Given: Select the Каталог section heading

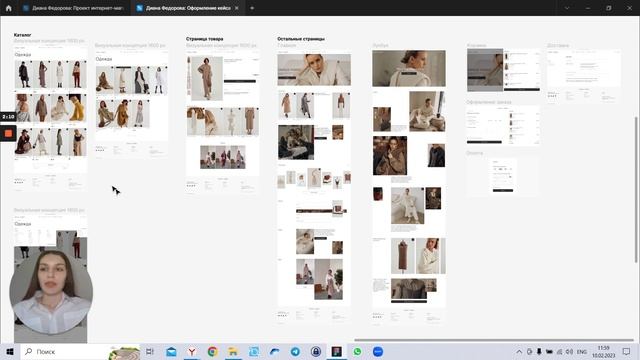Looking at the screenshot, I should (22, 35).
